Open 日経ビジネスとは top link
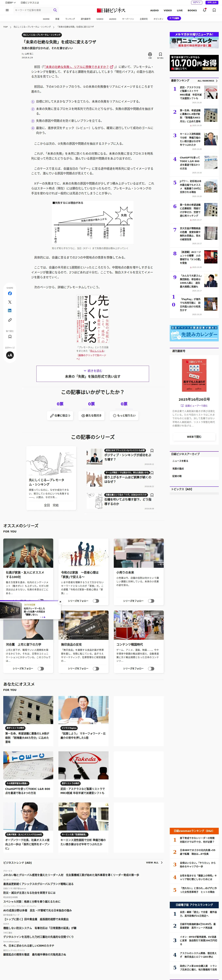This screenshot has height=980, width=222. pyautogui.click(x=30, y=3)
